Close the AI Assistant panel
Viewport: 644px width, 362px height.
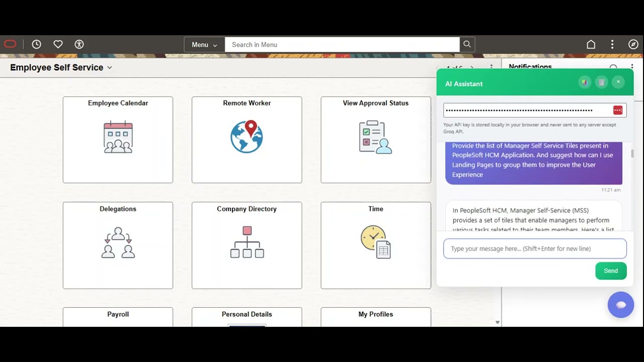tap(618, 82)
